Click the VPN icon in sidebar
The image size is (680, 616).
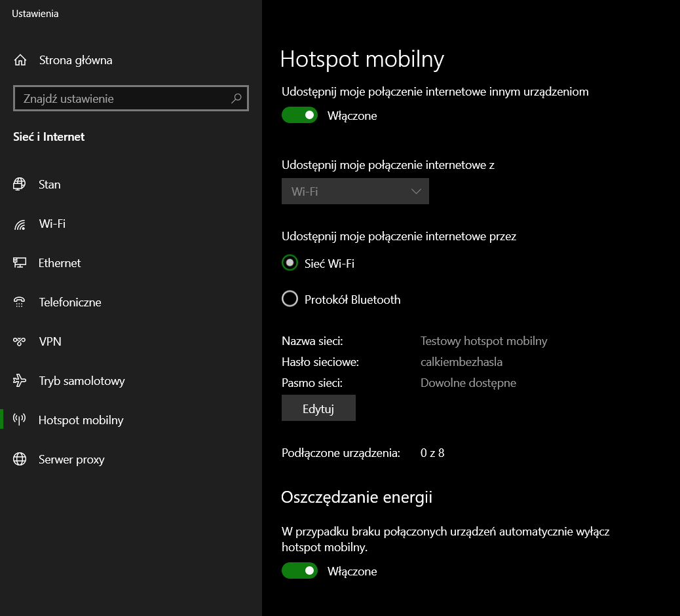(20, 342)
